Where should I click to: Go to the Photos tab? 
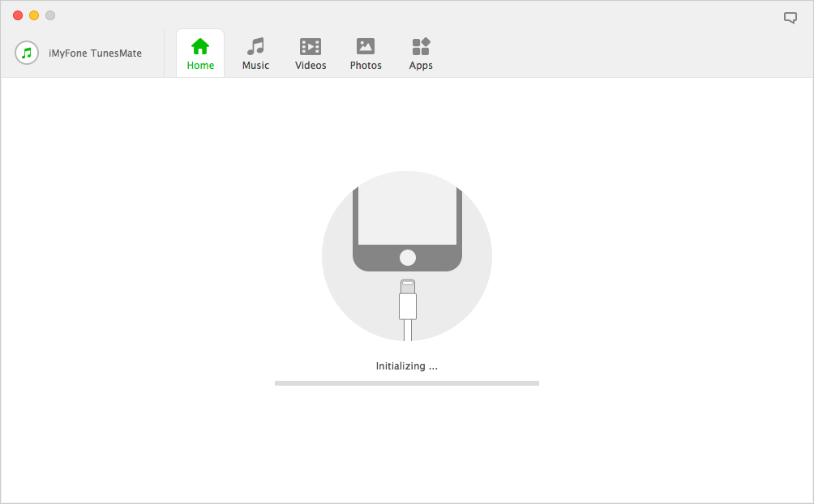[366, 53]
